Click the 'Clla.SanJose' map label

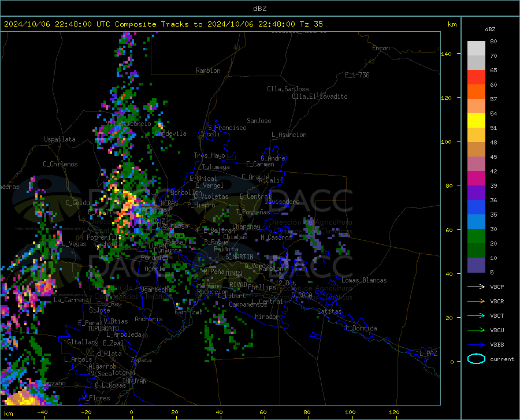288,89
